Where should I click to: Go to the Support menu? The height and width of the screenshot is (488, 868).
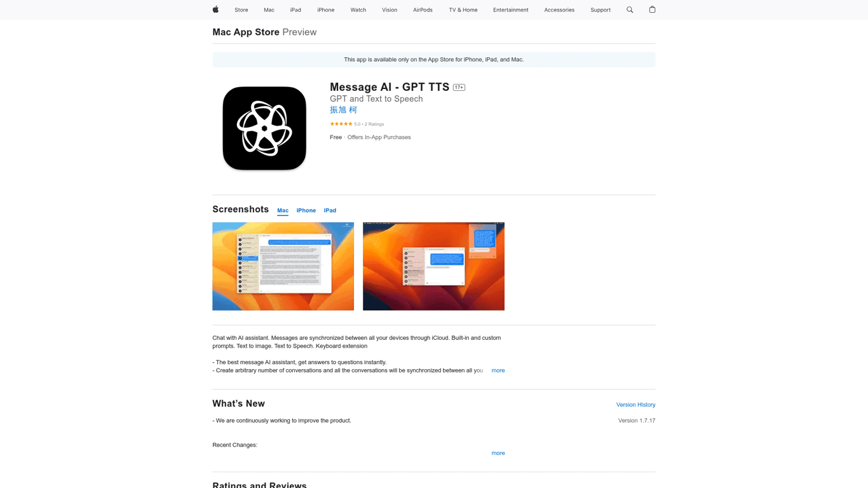(600, 10)
